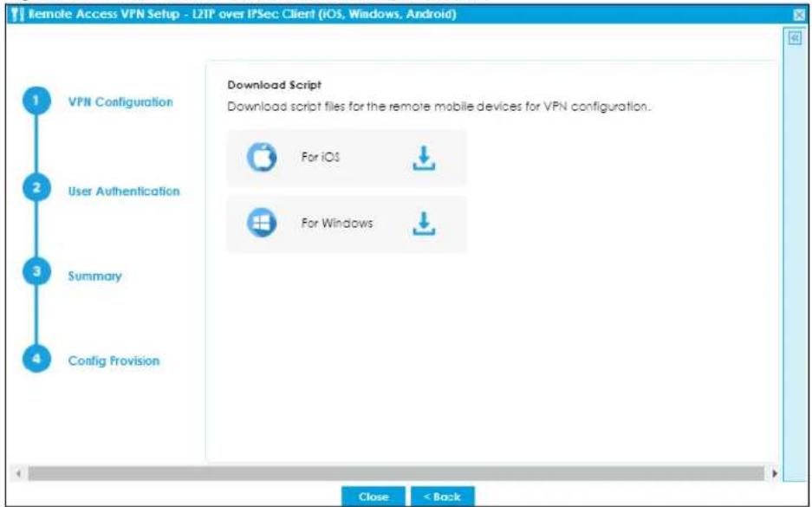Go to step 1 circle
812x507 pixels.
[36, 101]
